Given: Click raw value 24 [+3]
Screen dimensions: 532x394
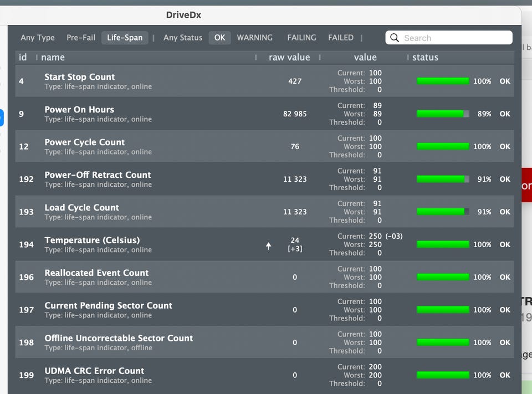Looking at the screenshot, I should point(295,244).
